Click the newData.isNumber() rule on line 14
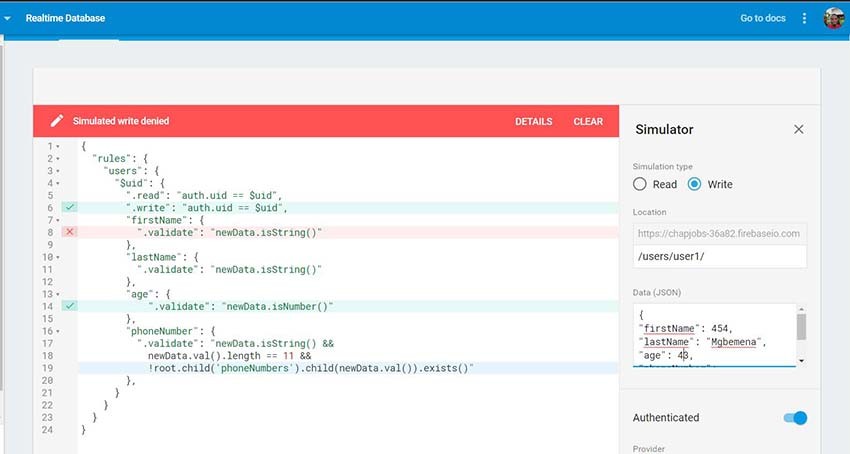 [240, 306]
